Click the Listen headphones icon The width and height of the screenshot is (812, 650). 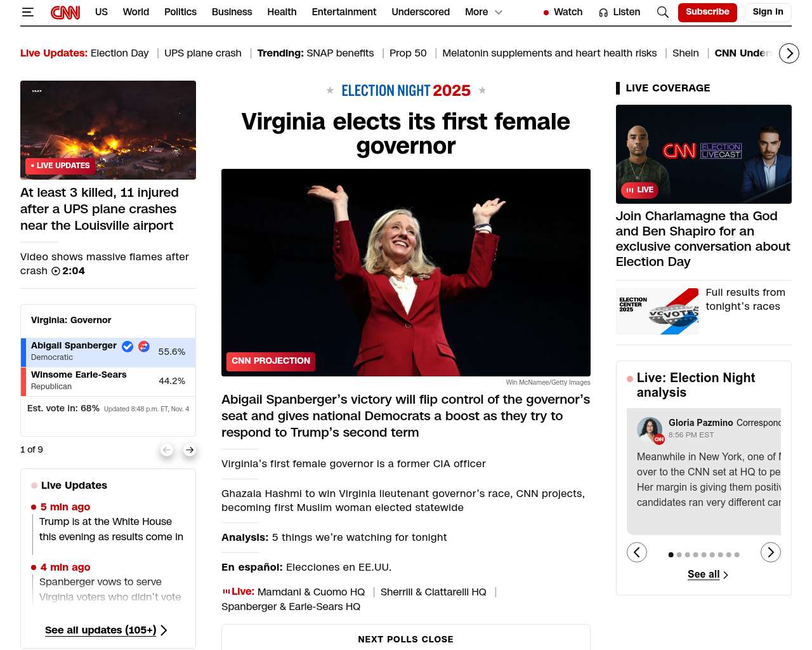click(603, 12)
